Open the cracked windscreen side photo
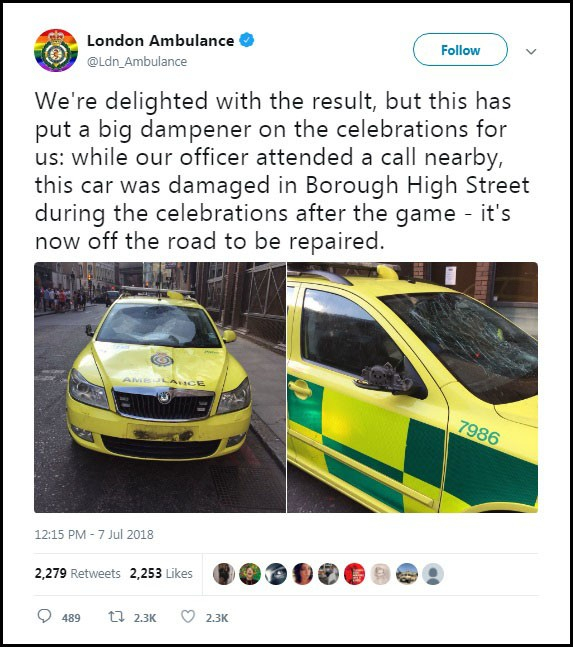Viewport: 573px width, 647px height. tap(413, 387)
